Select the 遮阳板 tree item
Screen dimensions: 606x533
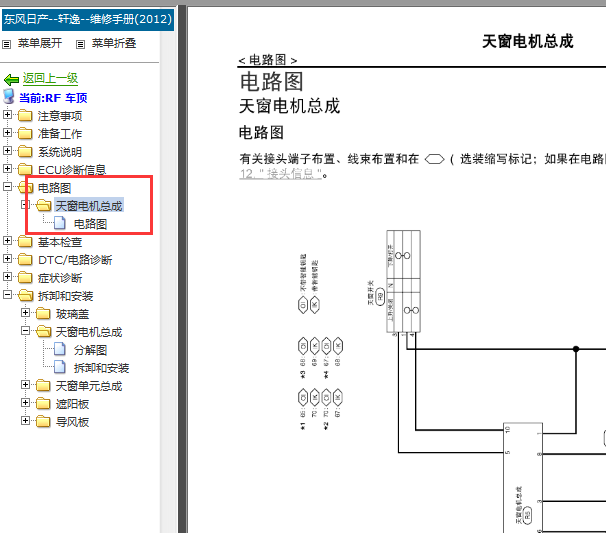point(72,404)
